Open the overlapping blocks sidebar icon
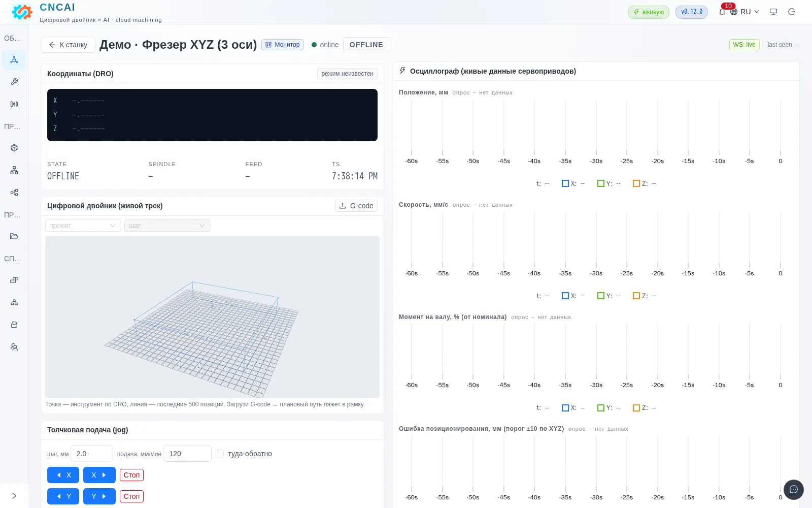The height and width of the screenshot is (508, 812). pos(14,280)
